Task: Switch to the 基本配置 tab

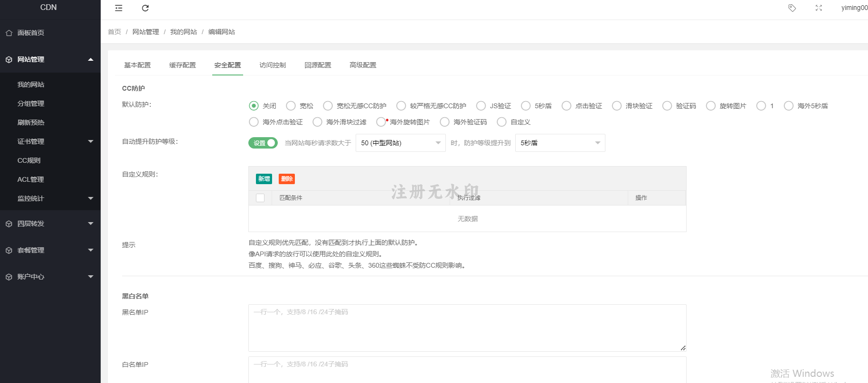Action: (137, 65)
